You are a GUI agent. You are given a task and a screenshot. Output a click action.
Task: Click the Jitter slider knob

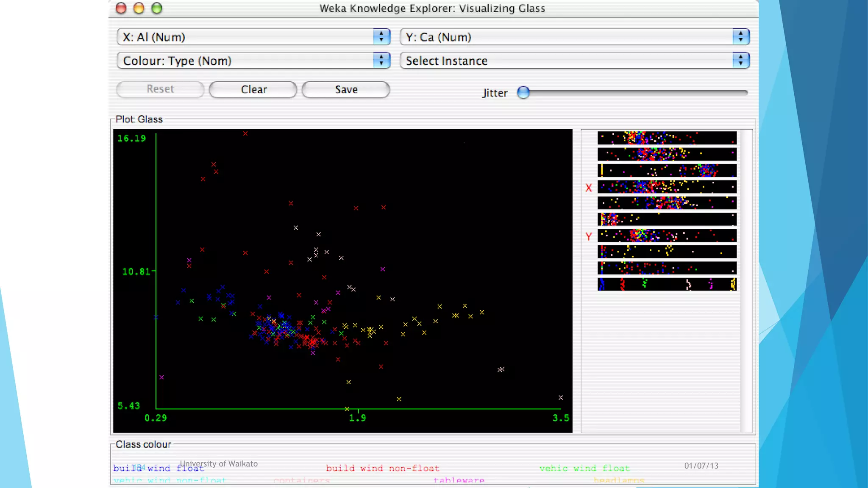tap(523, 92)
